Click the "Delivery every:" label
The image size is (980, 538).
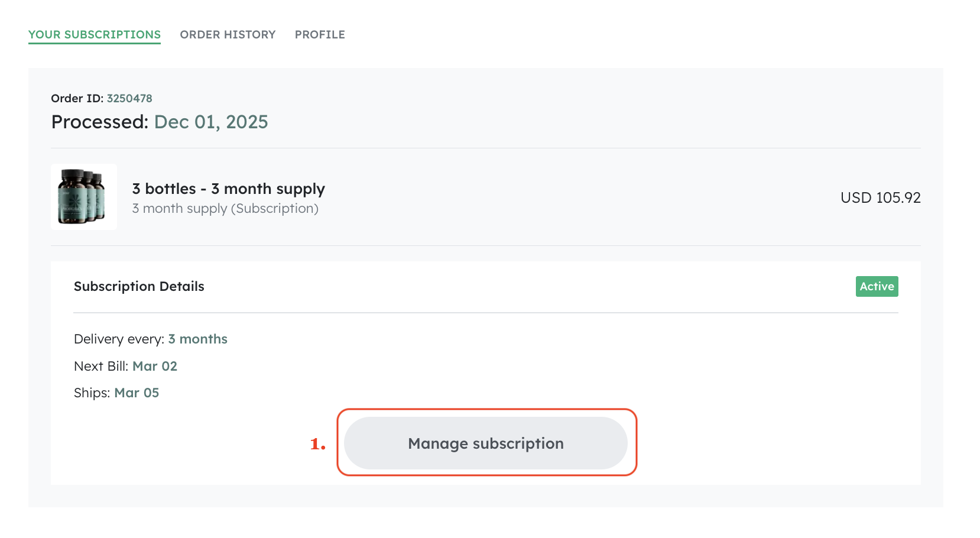(x=119, y=339)
